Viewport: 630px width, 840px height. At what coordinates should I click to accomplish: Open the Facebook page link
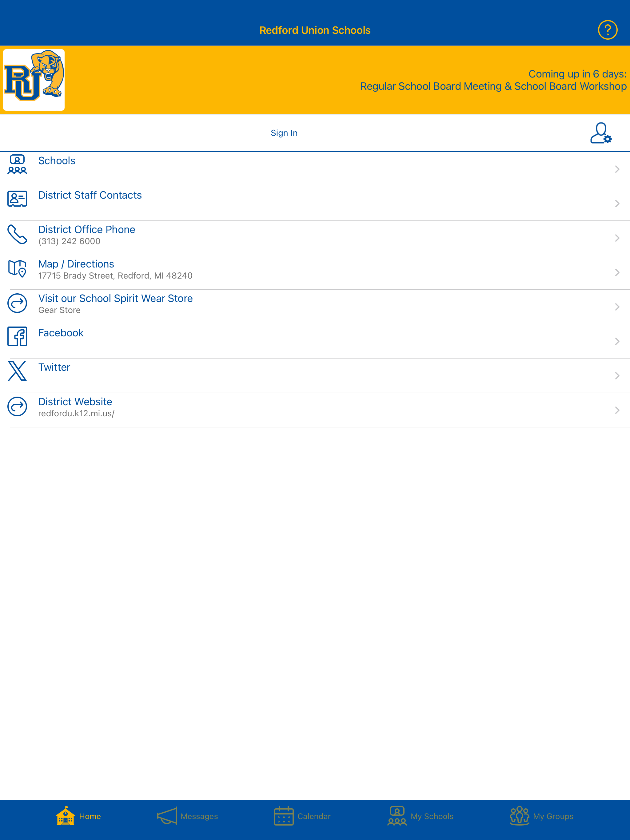(x=315, y=341)
